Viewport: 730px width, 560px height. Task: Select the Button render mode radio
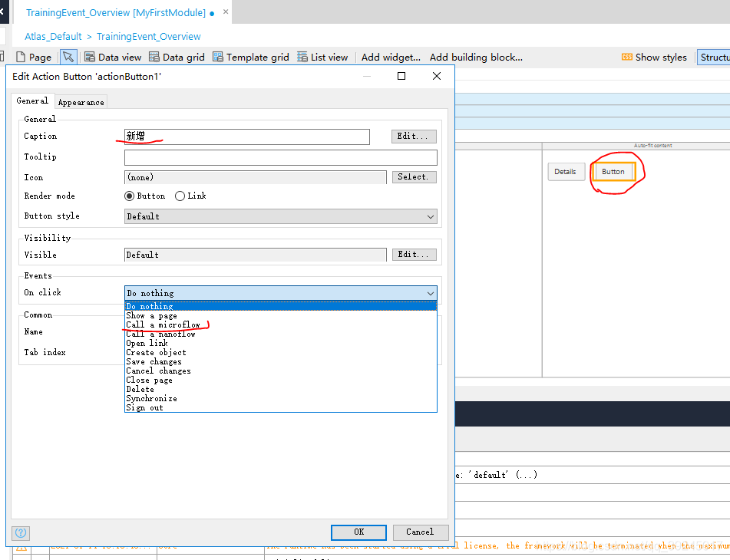click(x=130, y=196)
